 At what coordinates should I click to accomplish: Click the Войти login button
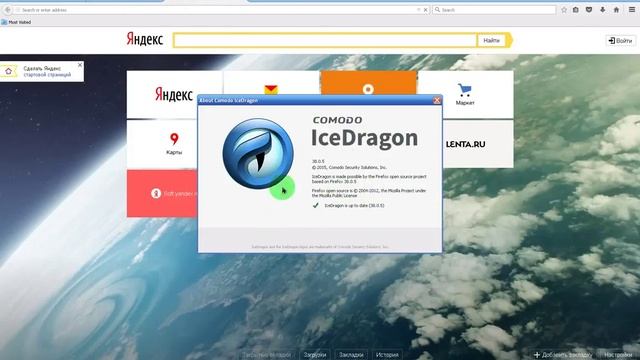coord(620,40)
